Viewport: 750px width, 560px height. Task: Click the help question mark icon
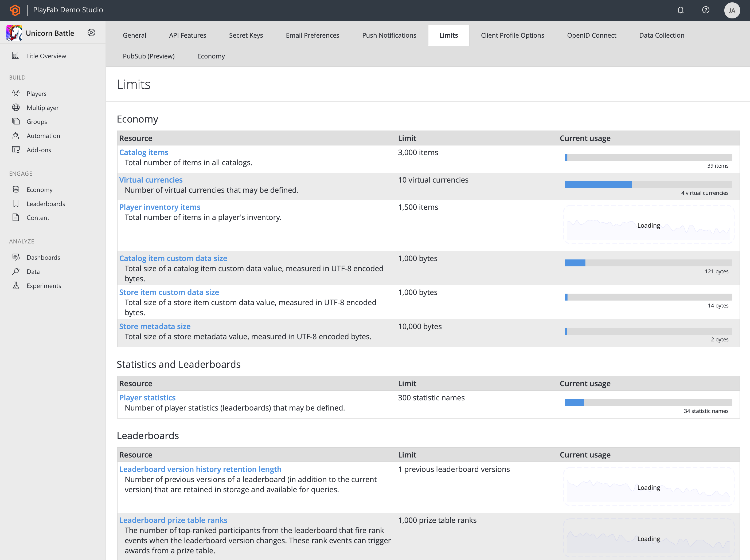pyautogui.click(x=706, y=10)
